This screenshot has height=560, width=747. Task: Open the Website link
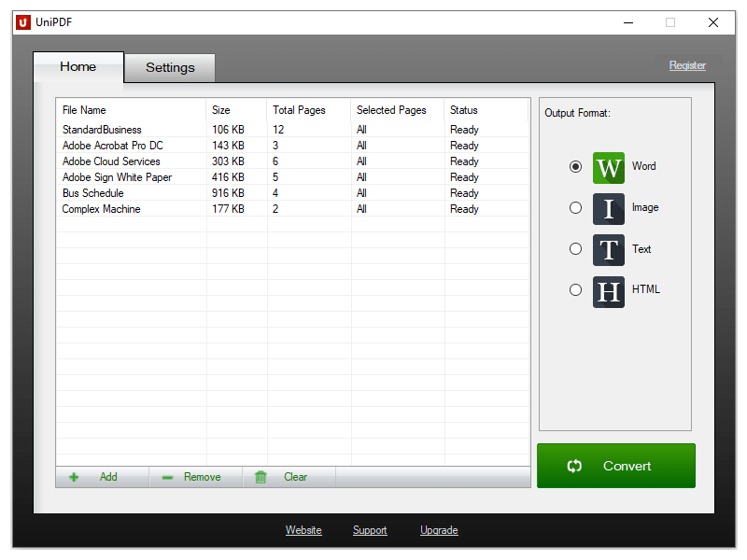(x=303, y=530)
